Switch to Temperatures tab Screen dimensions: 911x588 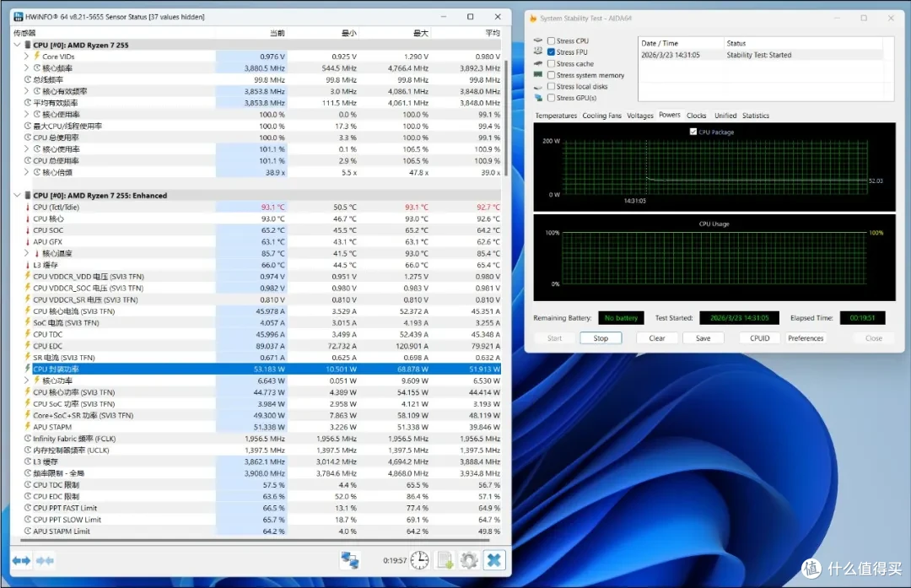click(556, 116)
